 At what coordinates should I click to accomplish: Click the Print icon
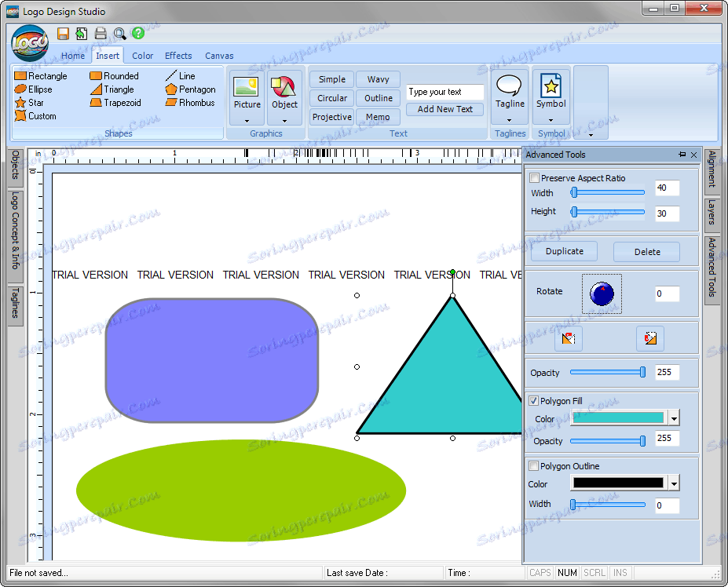(101, 34)
